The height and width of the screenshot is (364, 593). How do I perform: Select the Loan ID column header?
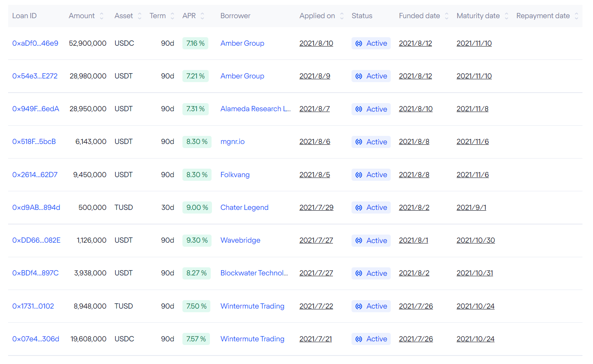click(x=24, y=16)
